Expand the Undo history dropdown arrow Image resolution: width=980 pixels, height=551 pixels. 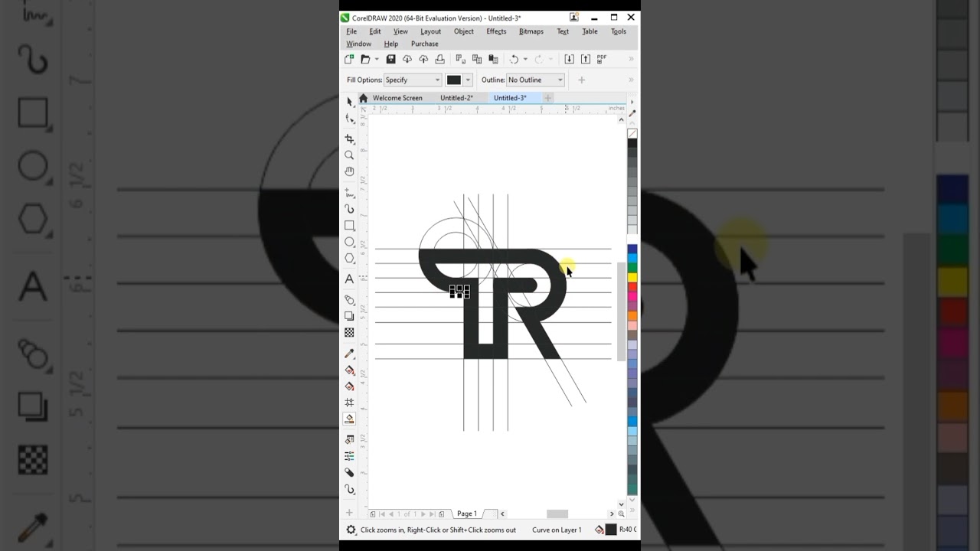pos(525,60)
